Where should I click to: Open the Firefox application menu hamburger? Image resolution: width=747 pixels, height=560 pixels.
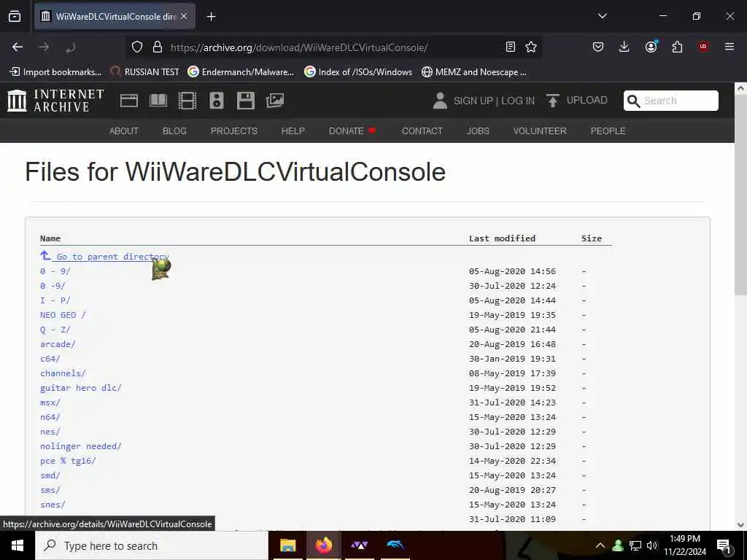tap(729, 46)
